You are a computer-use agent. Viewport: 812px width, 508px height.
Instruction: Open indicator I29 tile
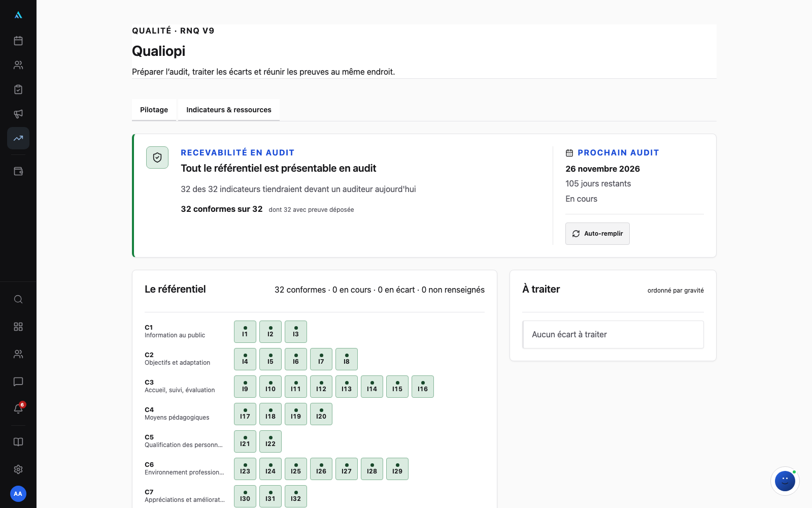point(397,469)
